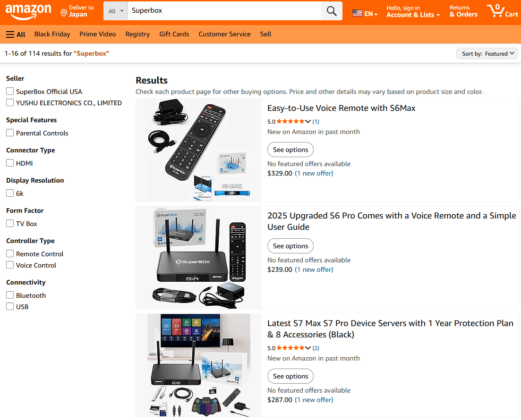The height and width of the screenshot is (420, 521).
Task: Click the US flag language icon
Action: pos(358,14)
